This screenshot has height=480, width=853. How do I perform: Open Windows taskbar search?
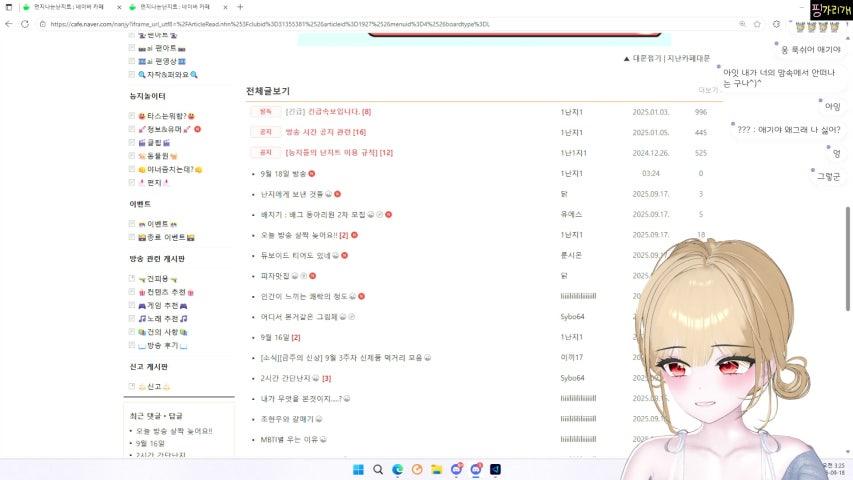point(378,469)
